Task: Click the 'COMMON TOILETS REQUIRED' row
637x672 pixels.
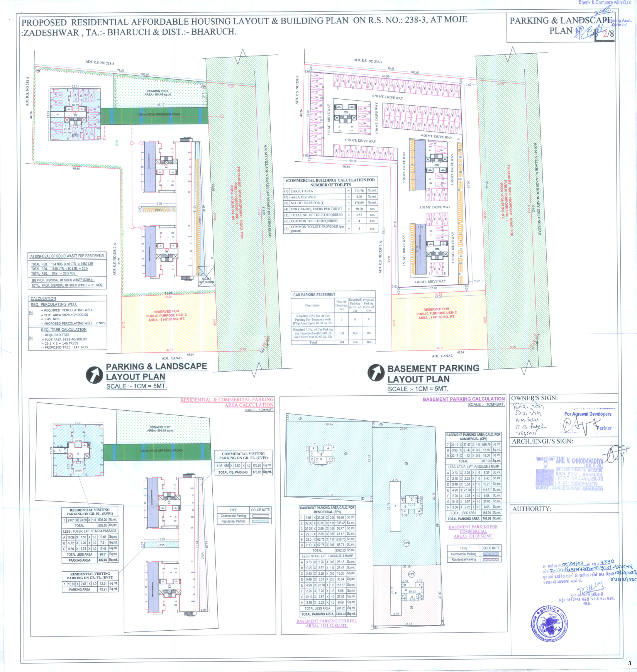Action: click(330, 221)
